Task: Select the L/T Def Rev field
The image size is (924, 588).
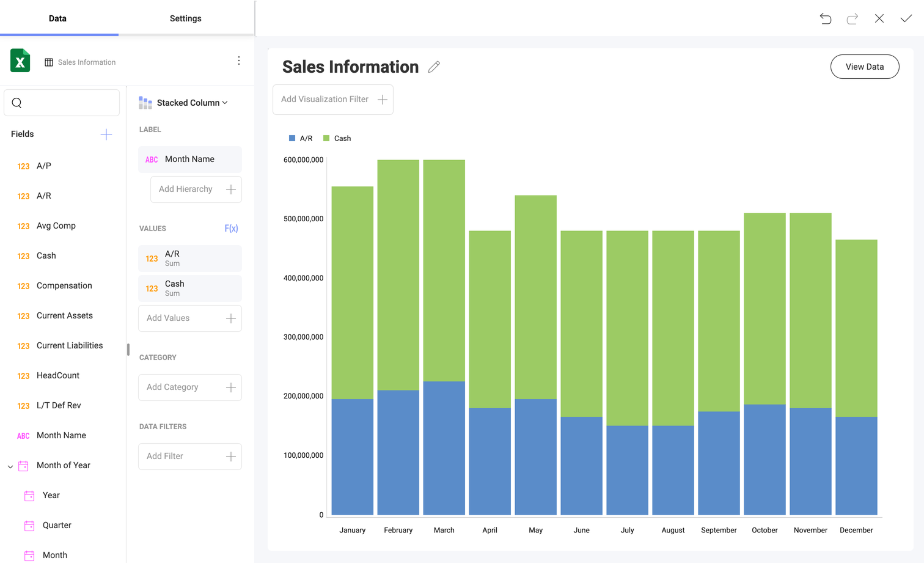Action: click(59, 406)
